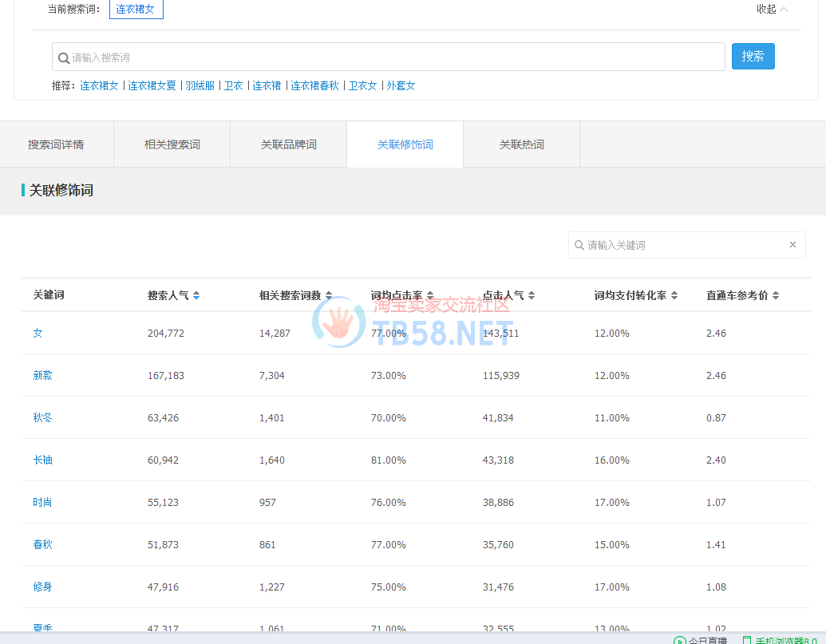
Task: Select the 关联品牌词 tab
Action: [289, 144]
